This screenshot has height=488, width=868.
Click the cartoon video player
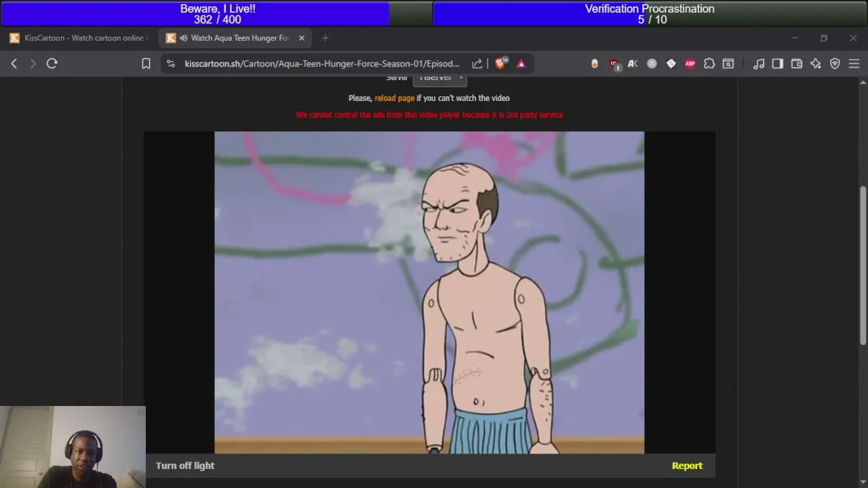(429, 292)
